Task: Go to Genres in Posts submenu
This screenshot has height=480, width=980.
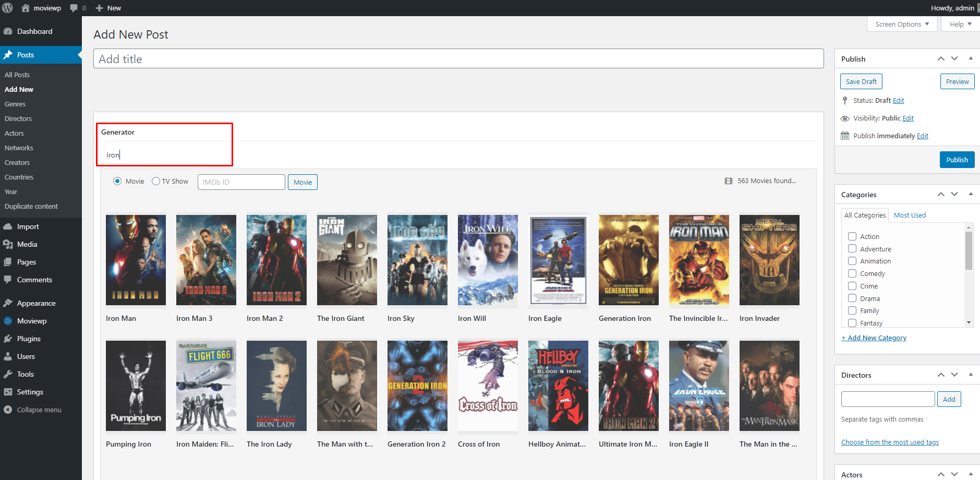Action: point(15,104)
